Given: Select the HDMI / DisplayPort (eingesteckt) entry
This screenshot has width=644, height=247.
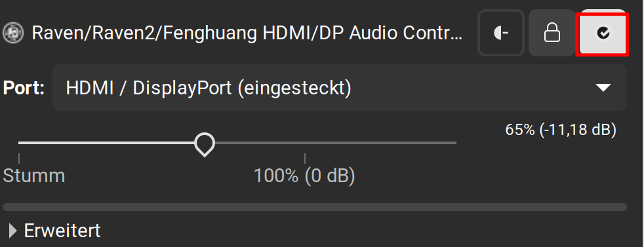Looking at the screenshot, I should coord(209,88).
